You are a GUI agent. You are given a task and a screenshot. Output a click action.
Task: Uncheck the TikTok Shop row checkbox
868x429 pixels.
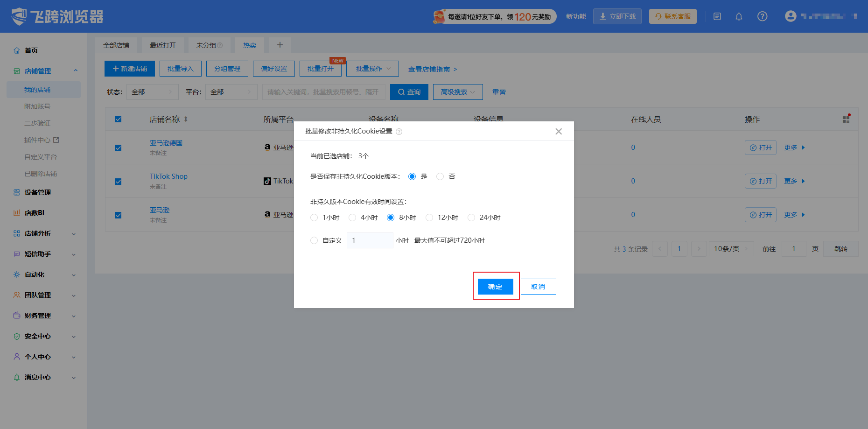click(x=118, y=182)
